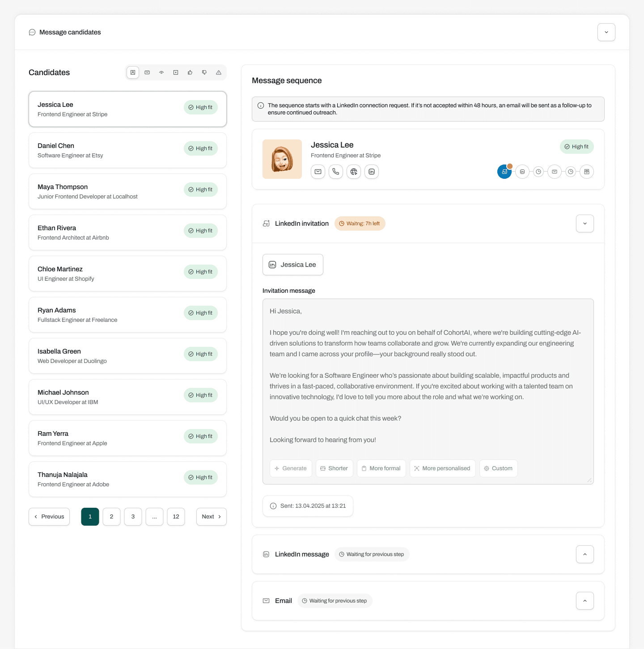644x649 pixels.
Task: Go to page 2 of candidates
Action: (111, 517)
